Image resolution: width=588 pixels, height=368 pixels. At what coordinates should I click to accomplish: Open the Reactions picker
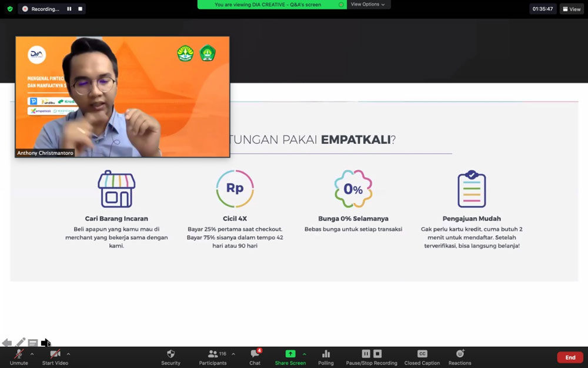point(460,357)
